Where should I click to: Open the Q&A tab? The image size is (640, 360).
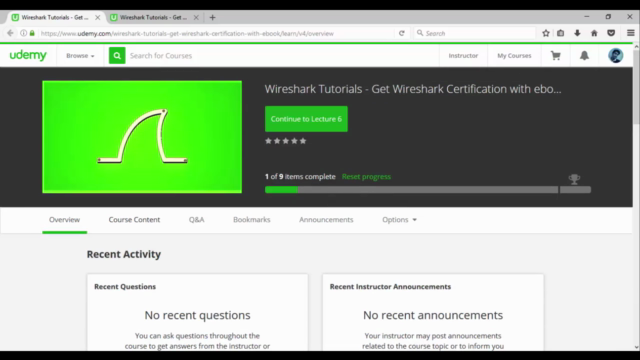coord(196,220)
